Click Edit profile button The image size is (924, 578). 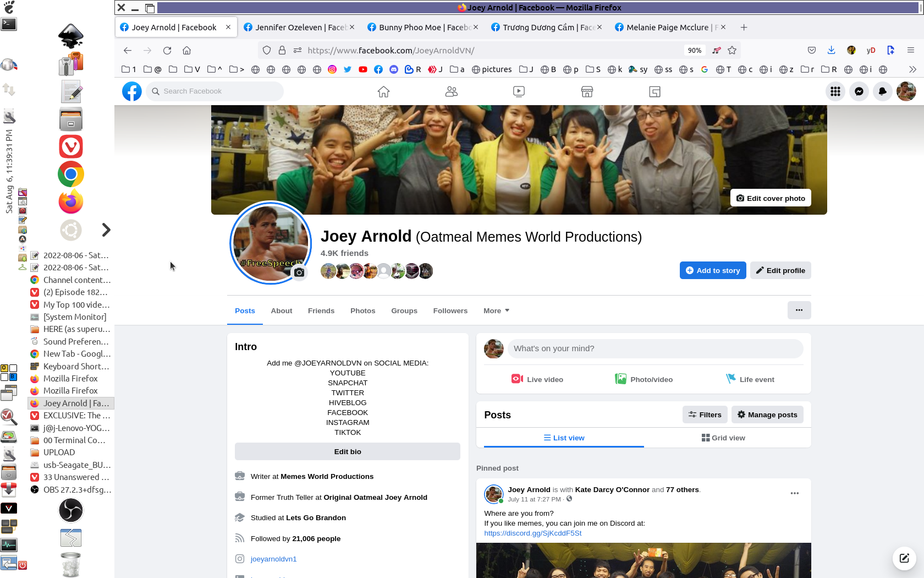(x=780, y=270)
